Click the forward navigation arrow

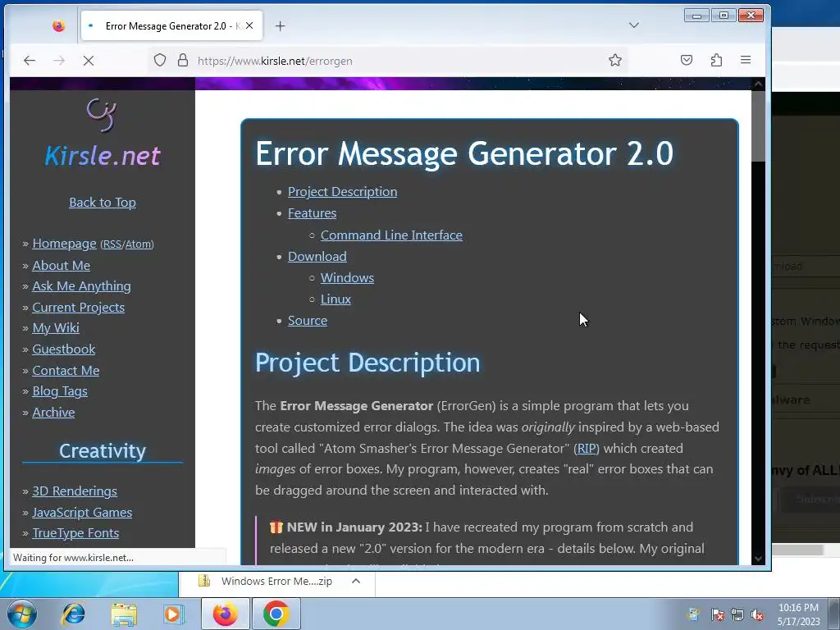(x=59, y=61)
